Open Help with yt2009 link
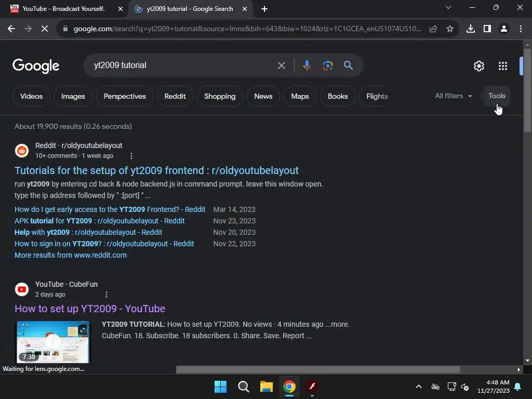Viewport: 532px width, 399px height. pyautogui.click(x=88, y=232)
